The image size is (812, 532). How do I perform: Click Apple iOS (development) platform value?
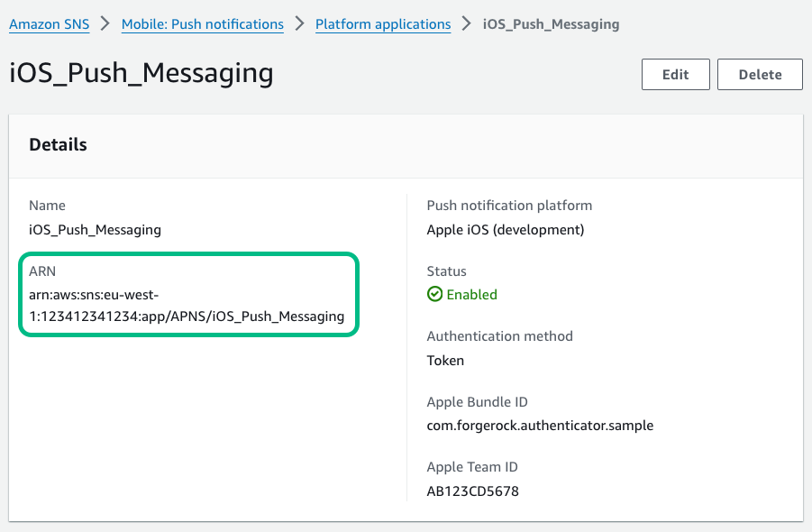tap(505, 230)
